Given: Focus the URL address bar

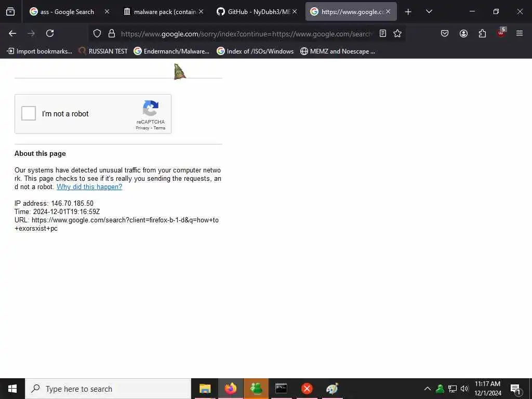Looking at the screenshot, I should 246,34.
